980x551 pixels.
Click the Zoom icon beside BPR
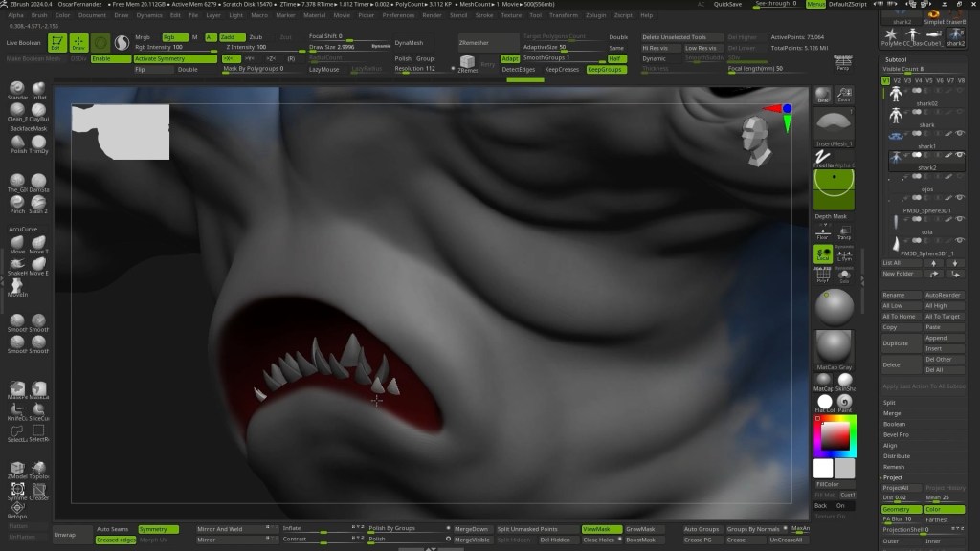[844, 95]
